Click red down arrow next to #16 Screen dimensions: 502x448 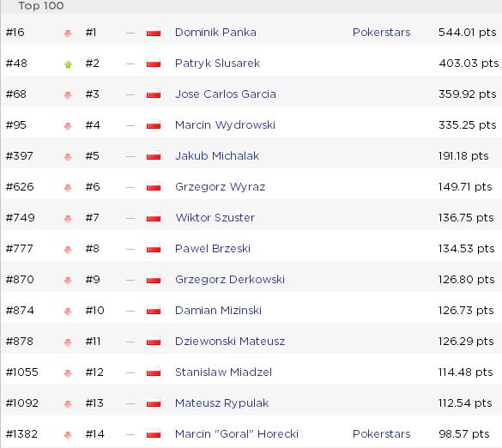pyautogui.click(x=68, y=33)
